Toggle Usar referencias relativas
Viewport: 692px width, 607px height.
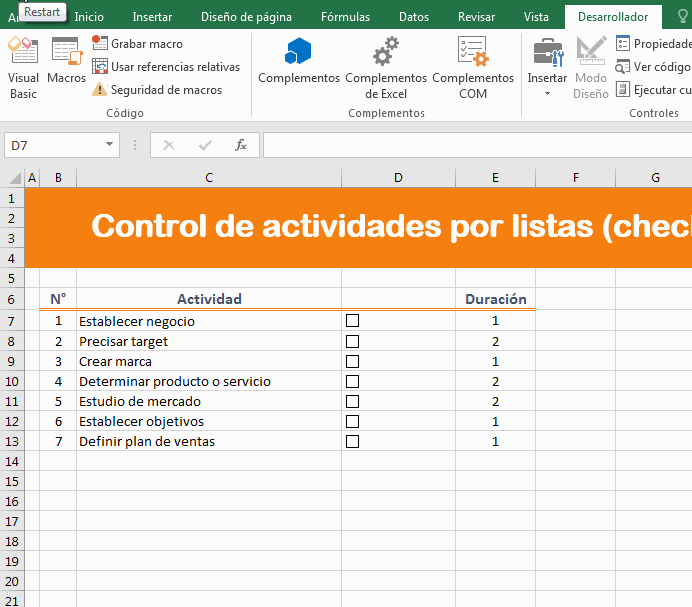(166, 67)
